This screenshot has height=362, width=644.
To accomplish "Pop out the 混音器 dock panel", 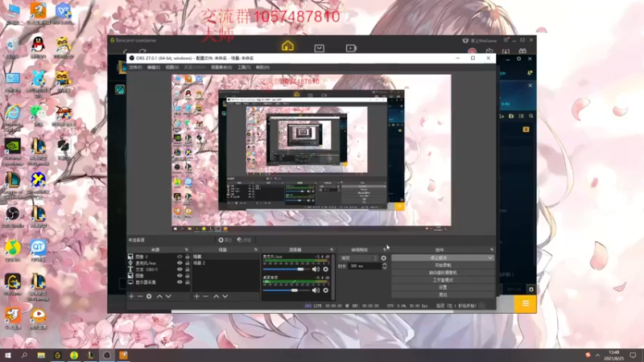I will pos(332,249).
